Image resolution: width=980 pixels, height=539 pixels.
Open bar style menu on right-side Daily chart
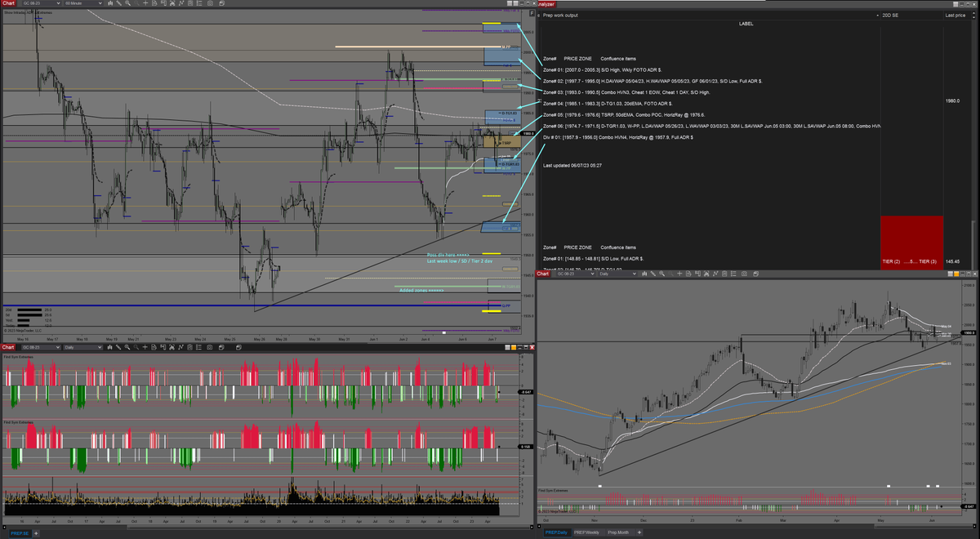645,273
